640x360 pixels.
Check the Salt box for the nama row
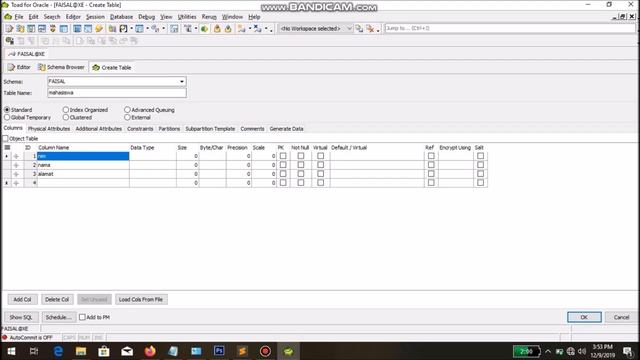click(480, 165)
